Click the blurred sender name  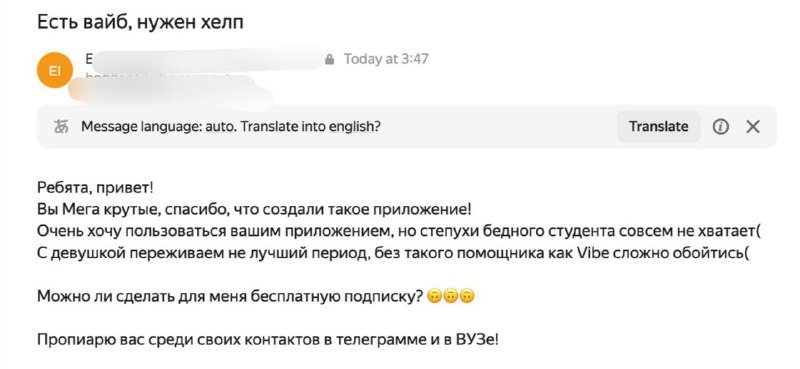[x=204, y=60]
